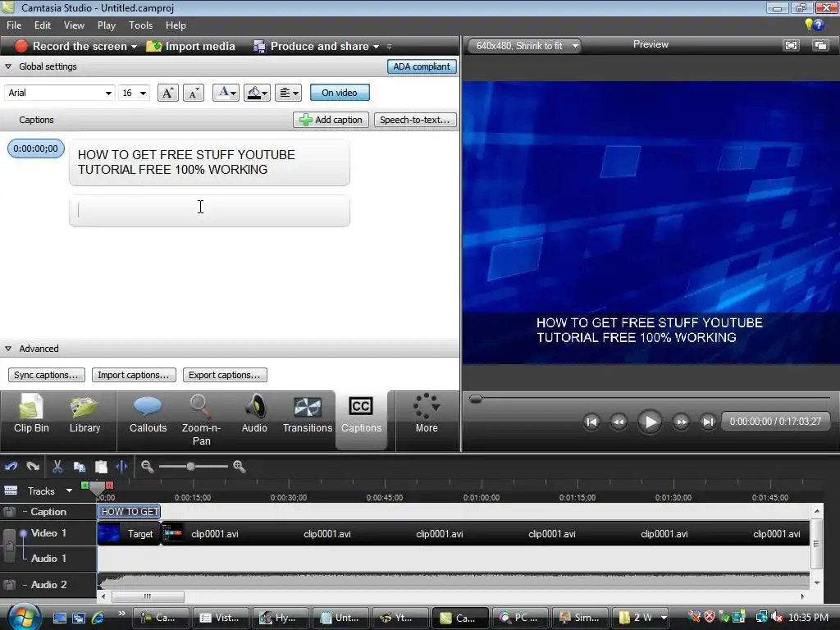Viewport: 840px width, 630px height.
Task: Click the Play button in preview
Action: pos(650,422)
